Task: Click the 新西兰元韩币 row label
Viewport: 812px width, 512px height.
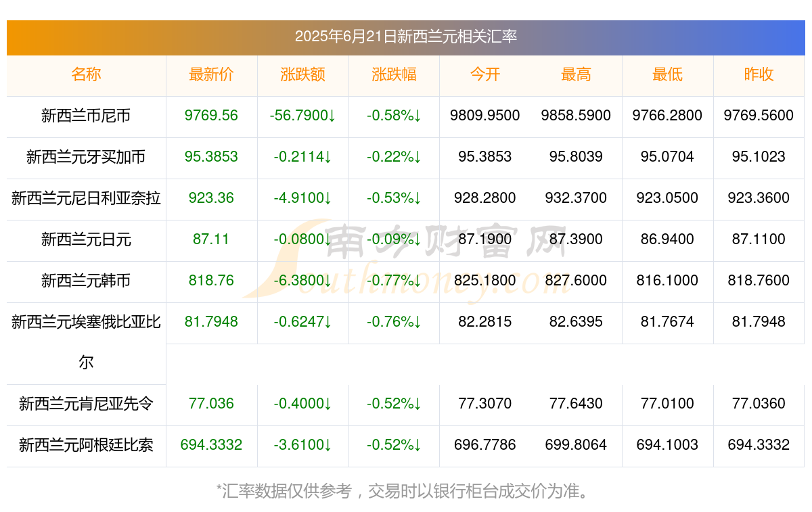Action: 86,281
